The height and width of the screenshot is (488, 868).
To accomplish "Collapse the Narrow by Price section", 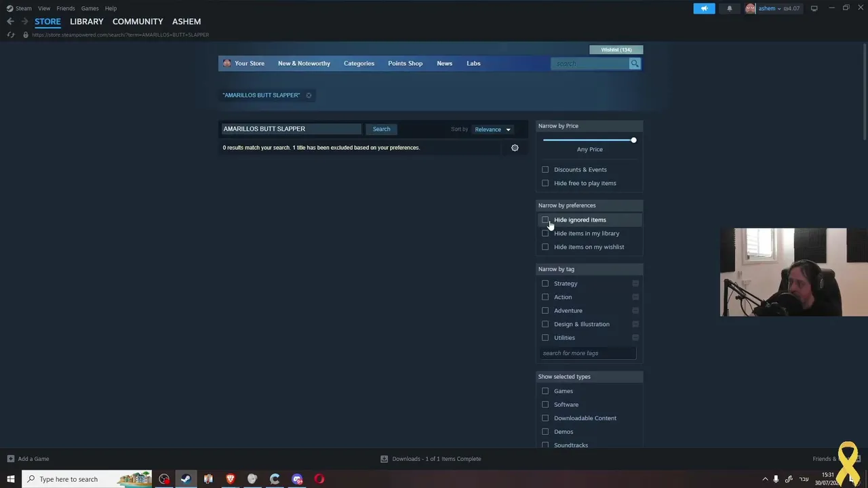I will click(x=589, y=126).
